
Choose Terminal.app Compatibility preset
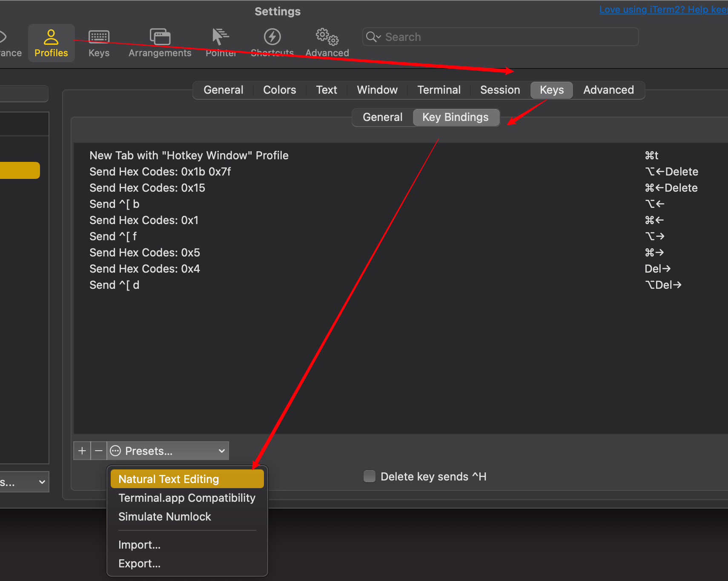tap(187, 498)
